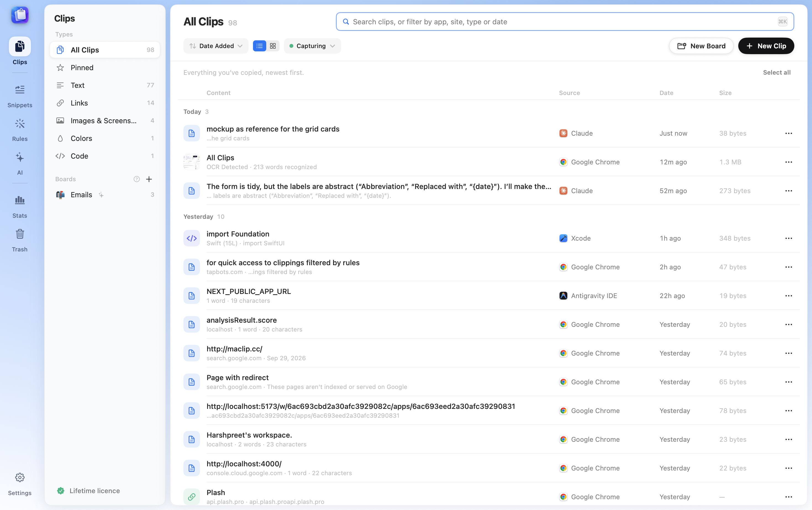Open more options for 'mockup as reference' clip
Viewport: 812px width, 510px height.
coord(789,133)
